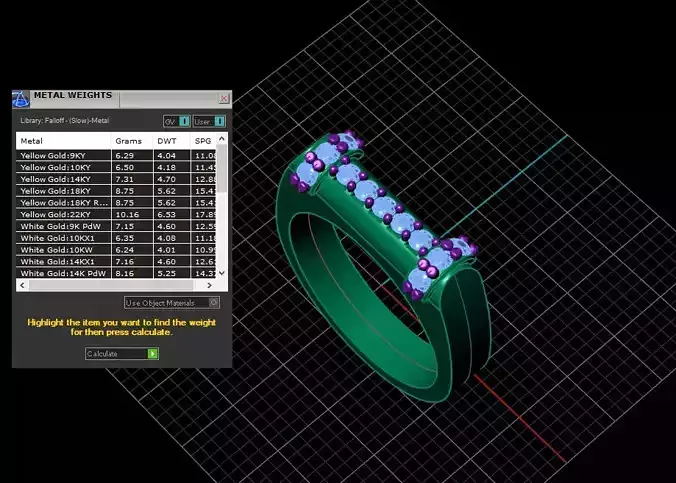Screen dimensions: 676x483
Task: Select the White Gold:10KW row
Action: [x=116, y=250]
